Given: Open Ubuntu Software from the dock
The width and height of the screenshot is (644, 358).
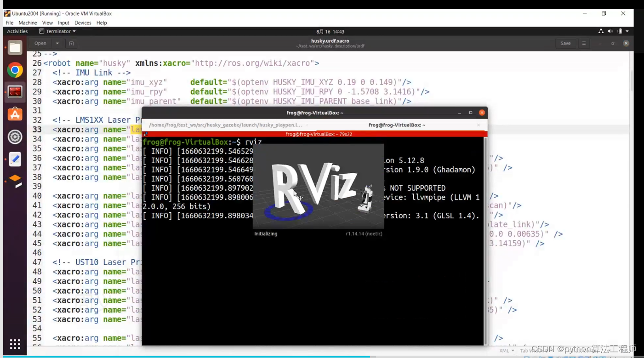Looking at the screenshot, I should (15, 114).
